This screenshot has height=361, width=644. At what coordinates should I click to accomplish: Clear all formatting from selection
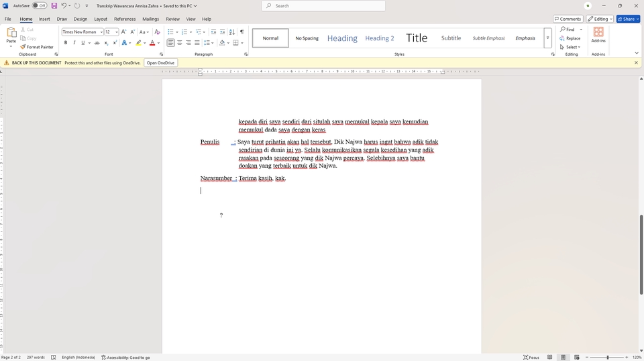point(157,32)
